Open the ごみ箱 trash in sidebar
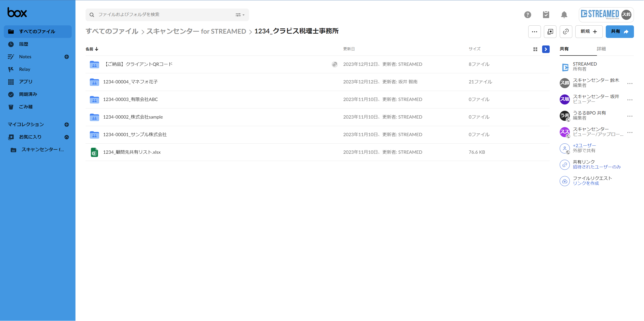The image size is (644, 321). tap(26, 107)
